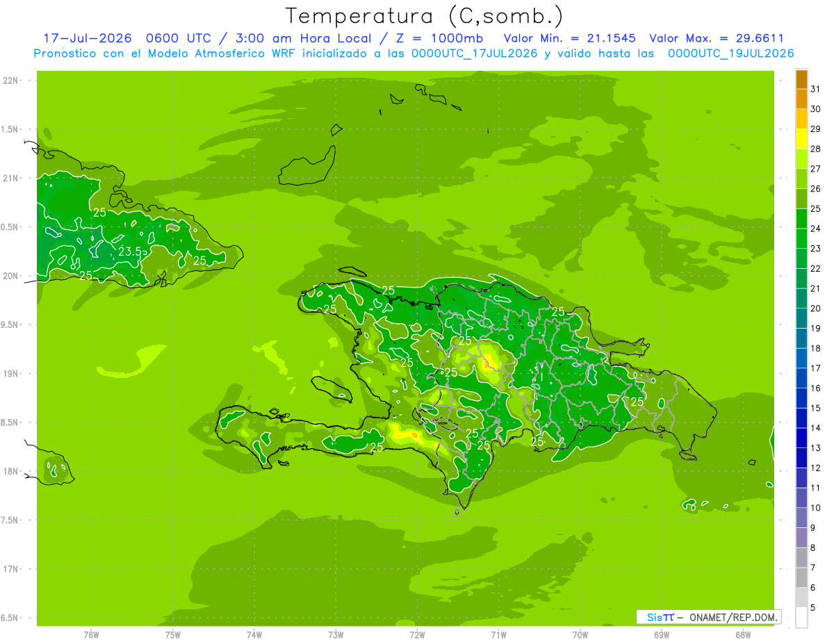The width and height of the screenshot is (834, 644).
Task: Select the purple swatch between 9 and 10
Action: pos(801,518)
